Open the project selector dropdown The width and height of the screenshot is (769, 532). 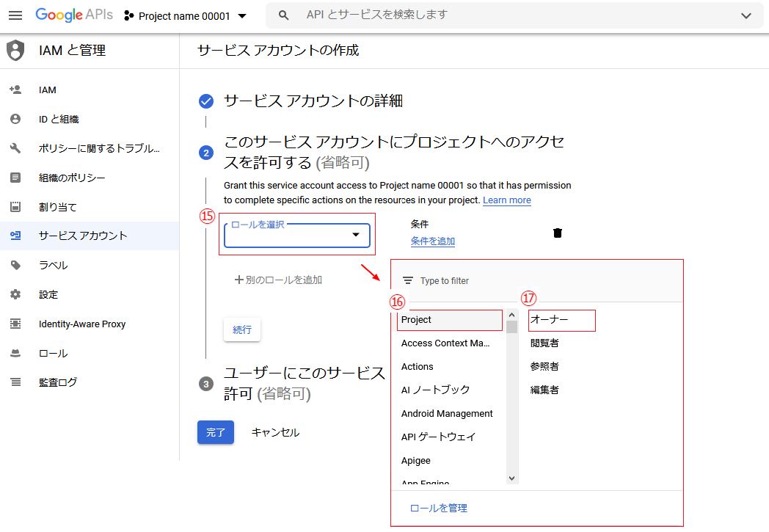[x=186, y=16]
